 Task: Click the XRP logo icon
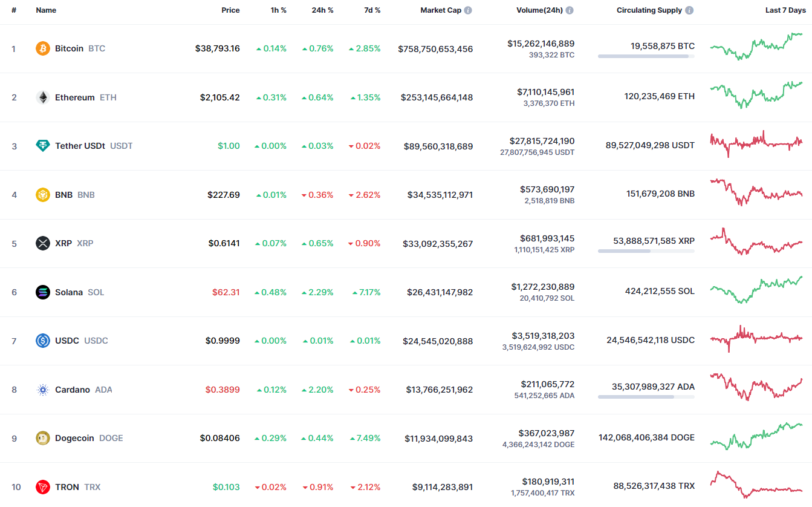click(43, 243)
